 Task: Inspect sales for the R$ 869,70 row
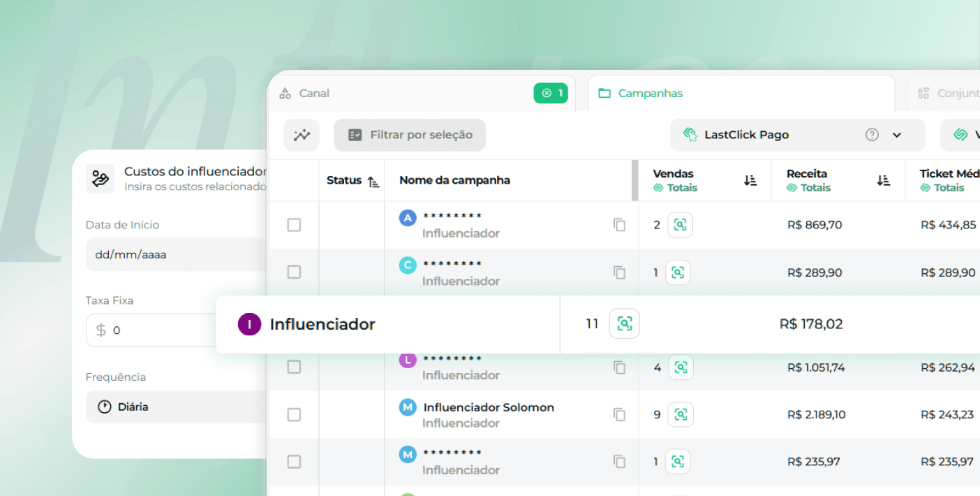pyautogui.click(x=681, y=225)
